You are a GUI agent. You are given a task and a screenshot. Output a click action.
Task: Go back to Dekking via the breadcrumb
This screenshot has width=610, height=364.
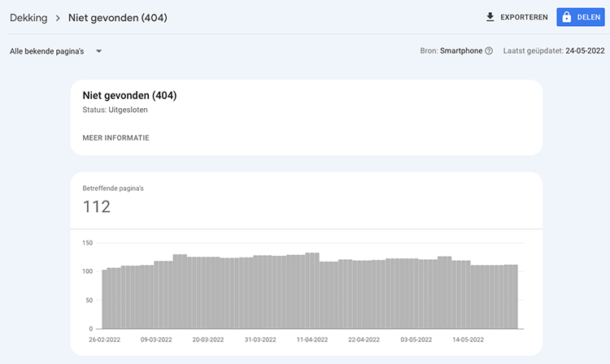[x=28, y=18]
